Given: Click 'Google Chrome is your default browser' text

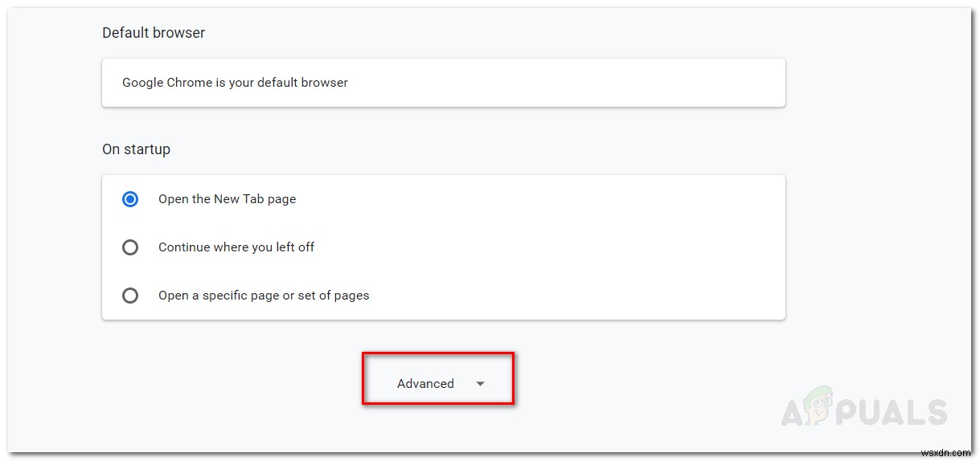Looking at the screenshot, I should point(235,82).
